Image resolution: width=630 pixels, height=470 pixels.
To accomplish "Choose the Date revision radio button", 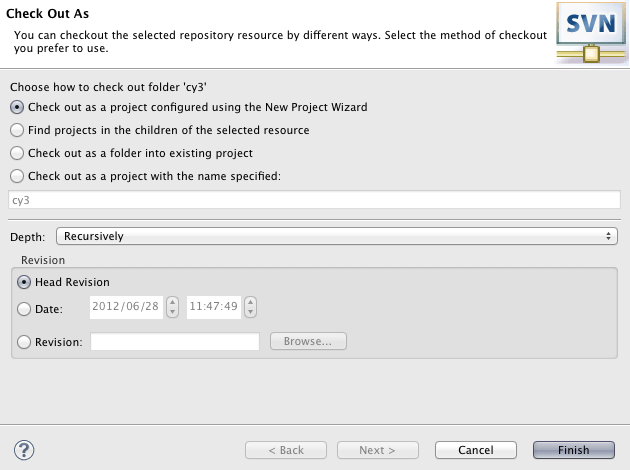I will pos(25,309).
